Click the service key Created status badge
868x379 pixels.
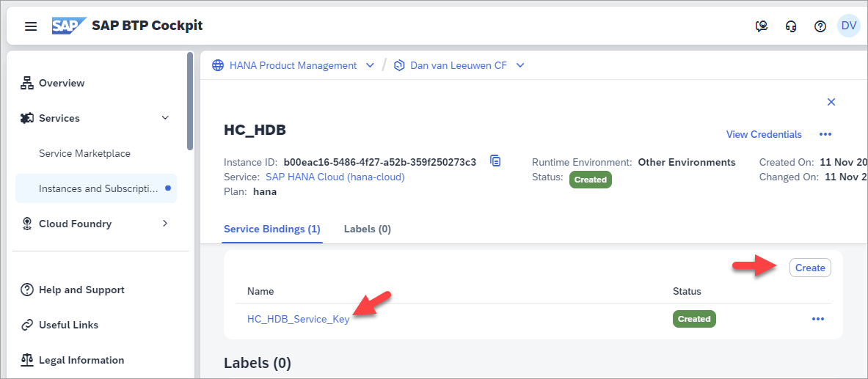(x=694, y=319)
